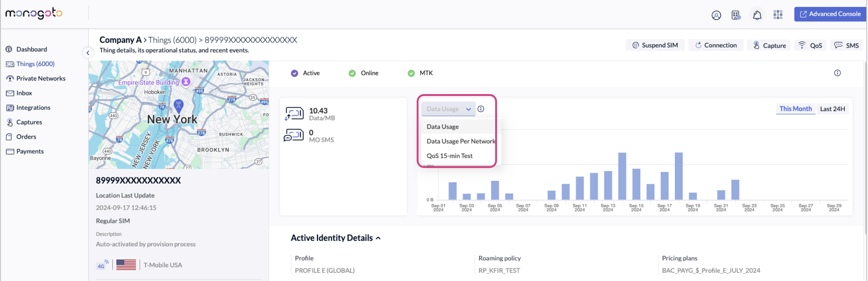Open the apps grid icon
Viewport: 868px width, 281px height.
pyautogui.click(x=778, y=15)
